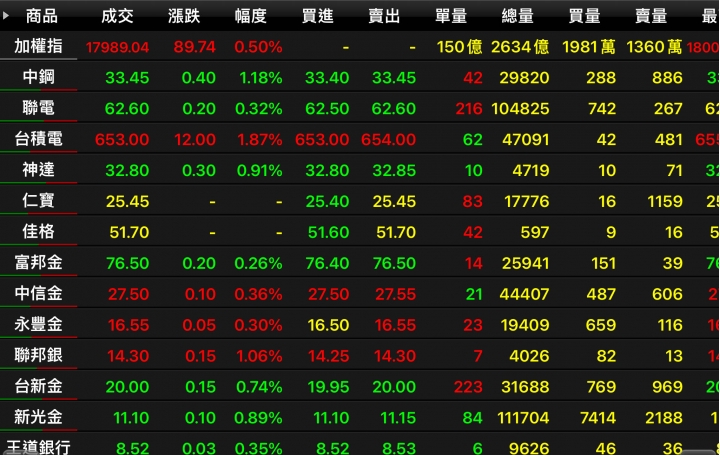Click 神達 total volume 4719

[531, 171]
